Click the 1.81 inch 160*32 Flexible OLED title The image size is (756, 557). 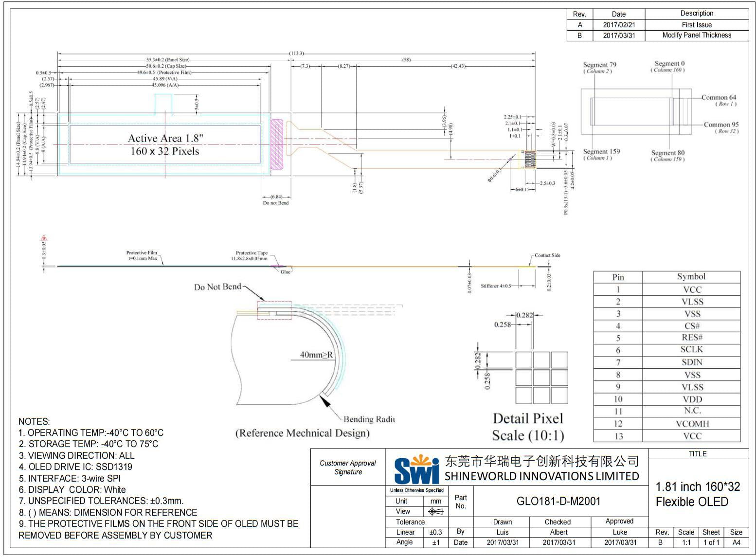[698, 494]
